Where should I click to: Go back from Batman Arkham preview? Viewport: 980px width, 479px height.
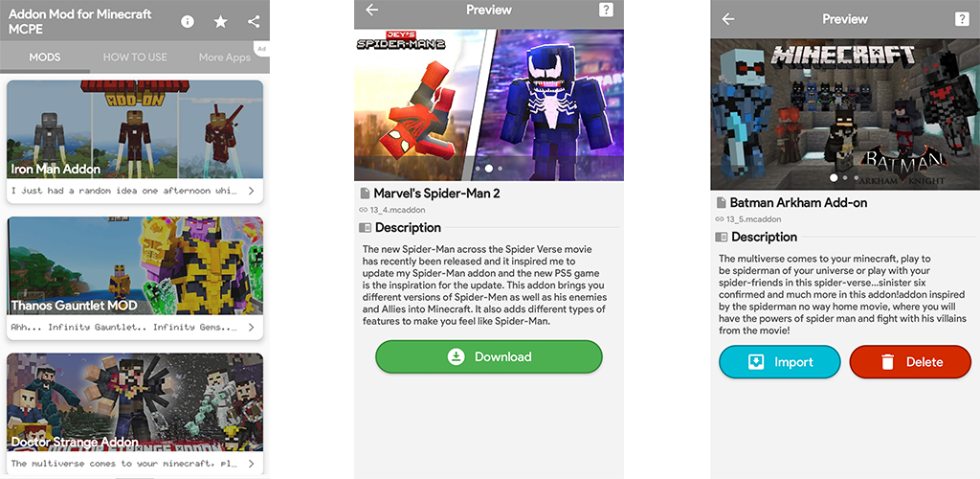(x=728, y=19)
